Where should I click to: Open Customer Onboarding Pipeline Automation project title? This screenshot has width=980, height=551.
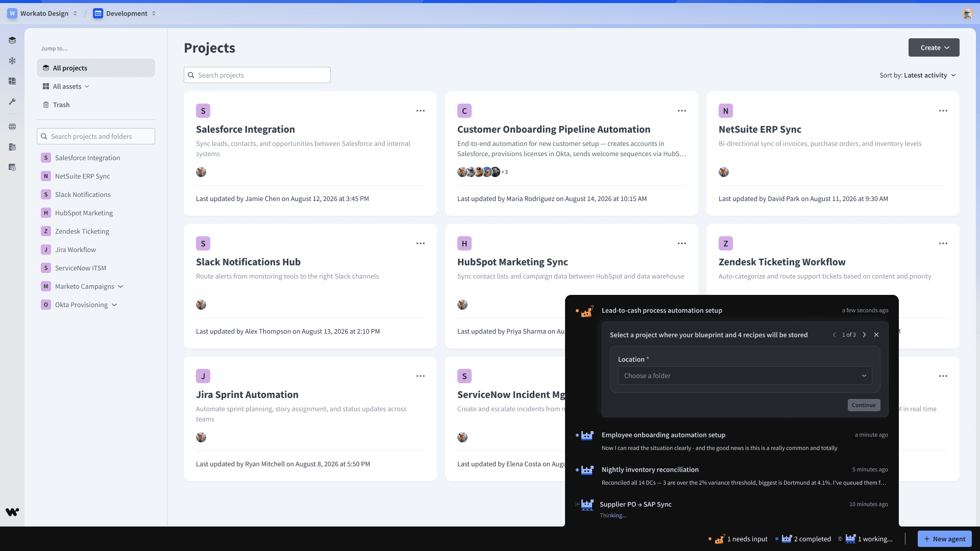[554, 129]
